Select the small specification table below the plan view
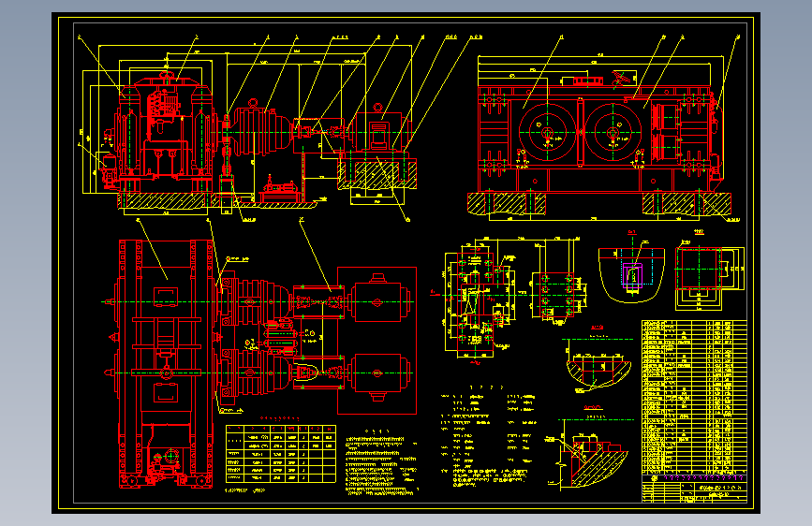The height and width of the screenshot is (526, 812). tap(281, 454)
